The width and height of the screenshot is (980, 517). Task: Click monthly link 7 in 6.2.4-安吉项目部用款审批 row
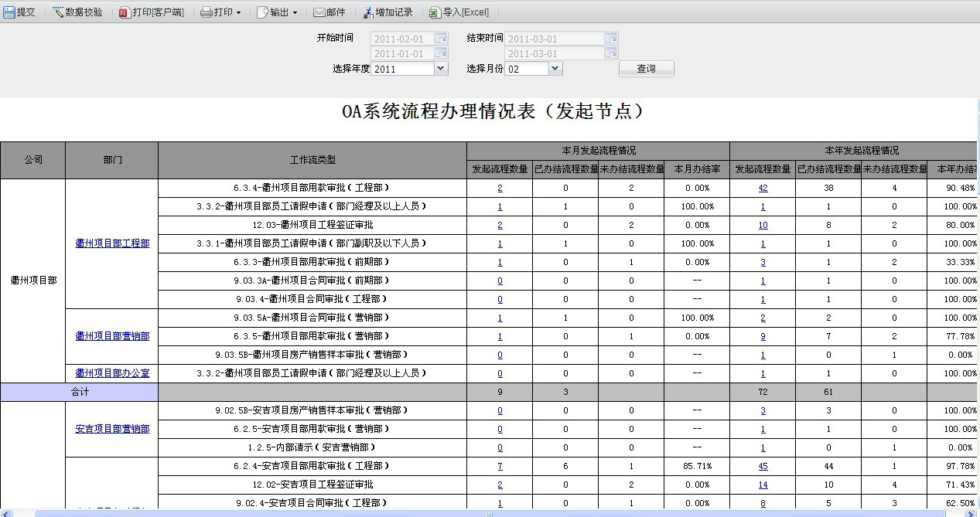[500, 466]
